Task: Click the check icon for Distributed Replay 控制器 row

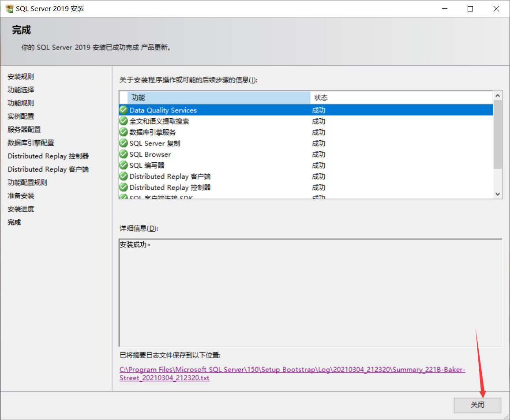Action: tap(123, 187)
